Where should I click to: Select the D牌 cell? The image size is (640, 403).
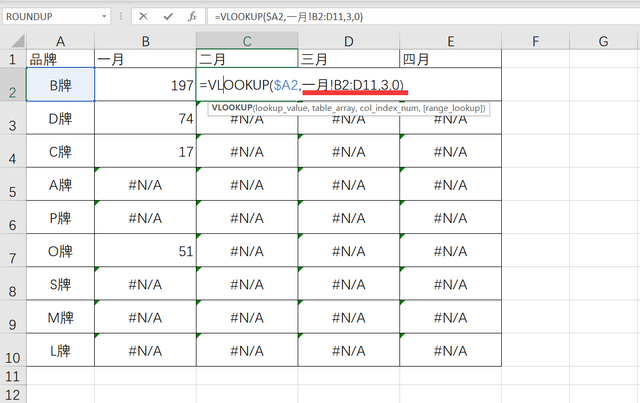(x=60, y=118)
